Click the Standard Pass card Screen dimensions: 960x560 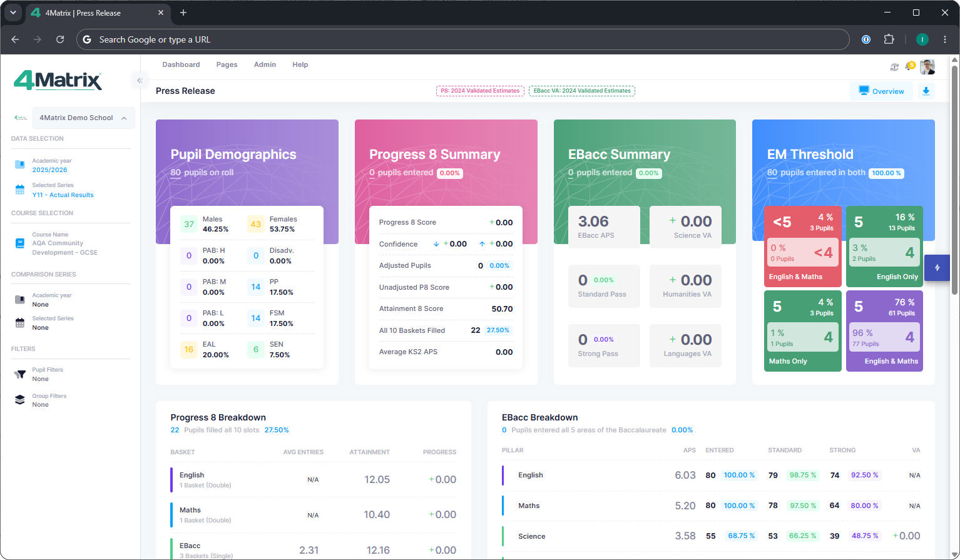pos(604,286)
